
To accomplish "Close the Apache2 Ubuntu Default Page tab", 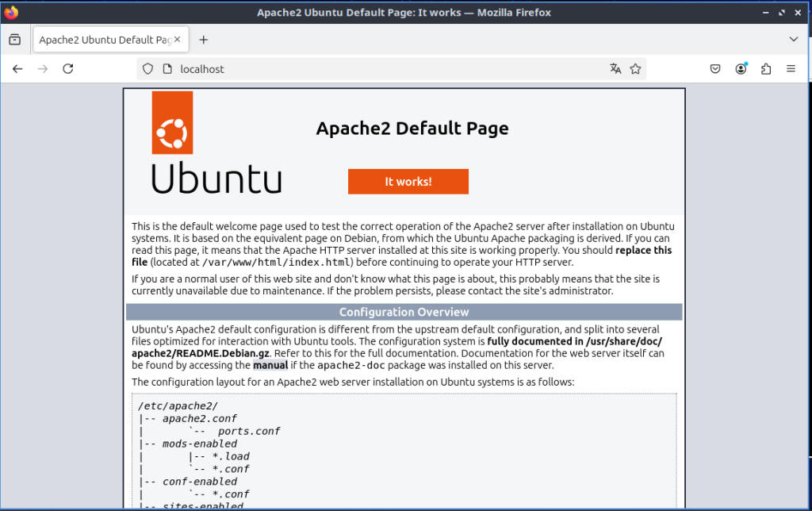I will pos(177,40).
